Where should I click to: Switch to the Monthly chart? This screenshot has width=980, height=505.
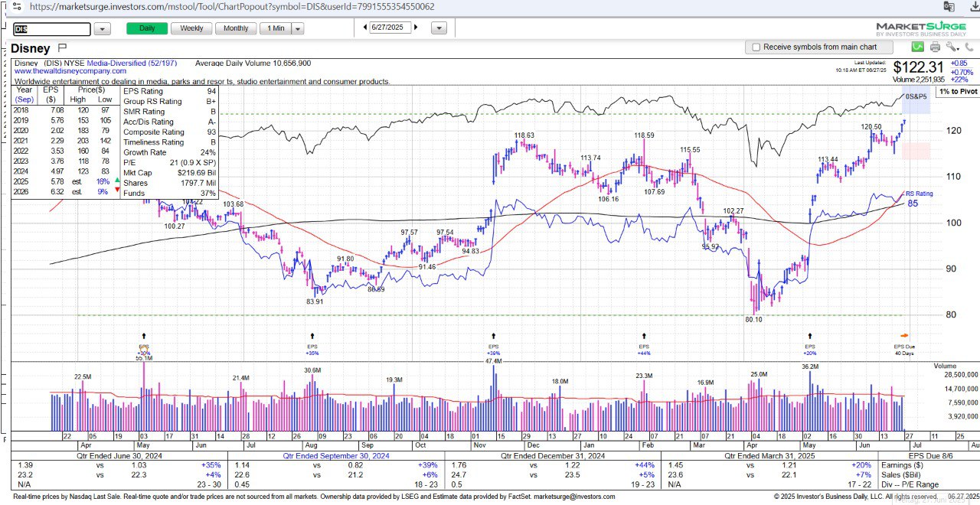point(236,28)
